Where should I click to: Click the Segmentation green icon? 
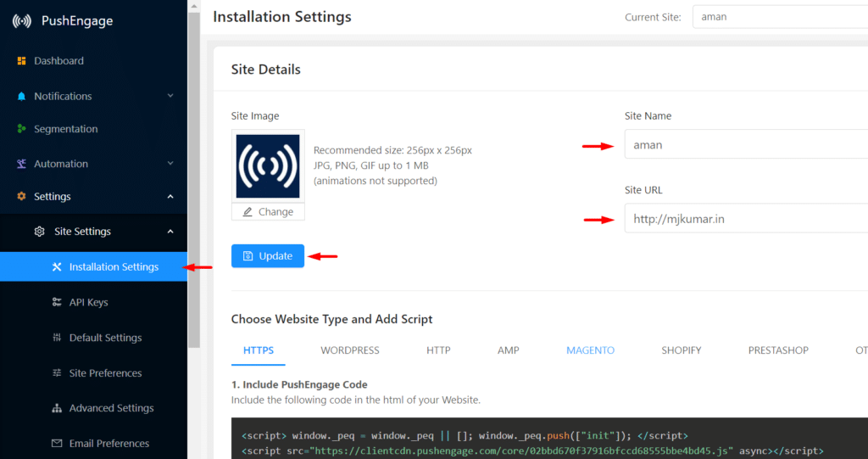pos(21,129)
